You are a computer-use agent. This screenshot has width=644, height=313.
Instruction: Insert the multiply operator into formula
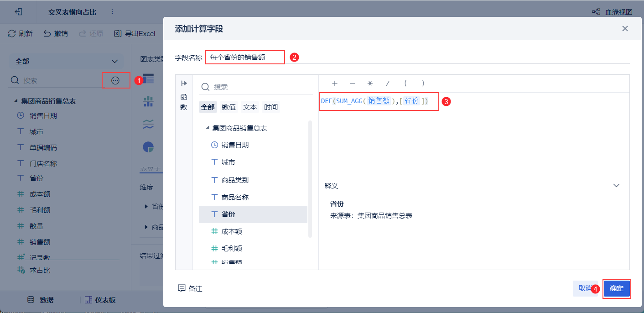pyautogui.click(x=370, y=83)
